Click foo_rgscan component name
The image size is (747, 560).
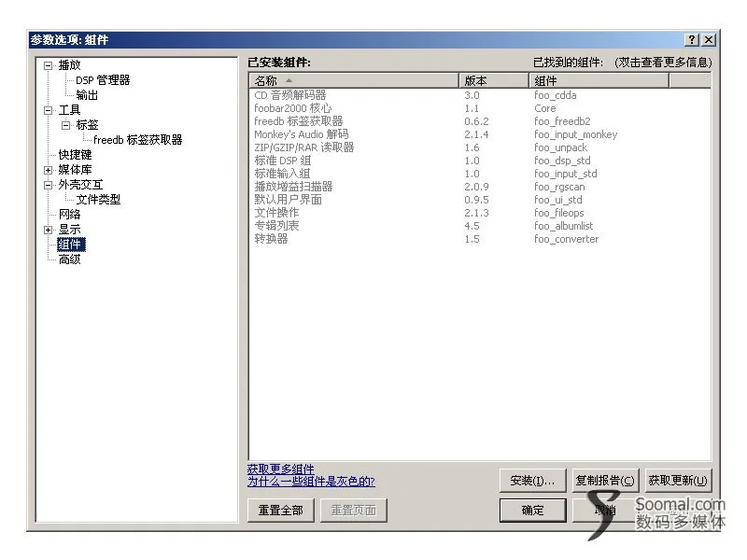(559, 187)
